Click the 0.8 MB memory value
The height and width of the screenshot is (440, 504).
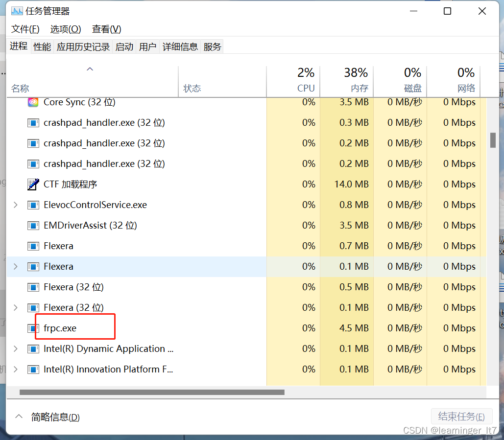[x=354, y=205]
